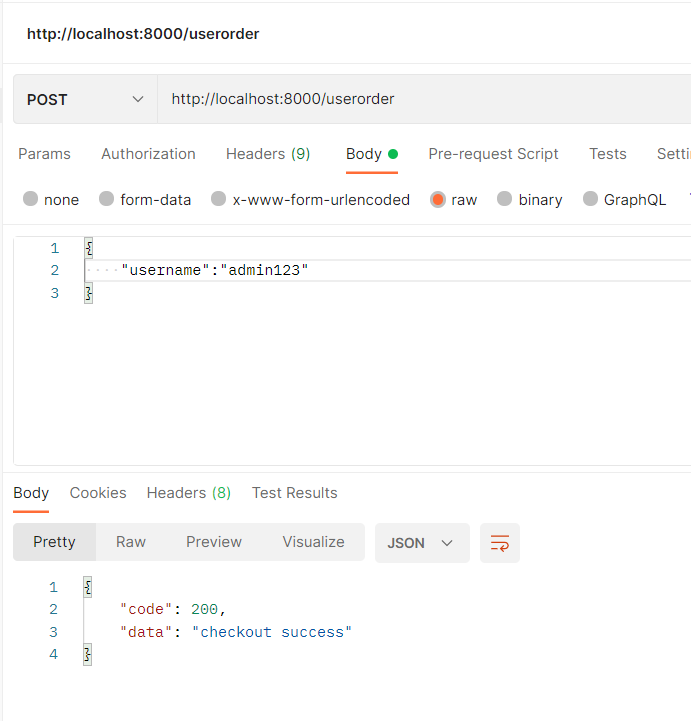Open the POST method dropdown
Screen dimensions: 691x721
[85, 99]
